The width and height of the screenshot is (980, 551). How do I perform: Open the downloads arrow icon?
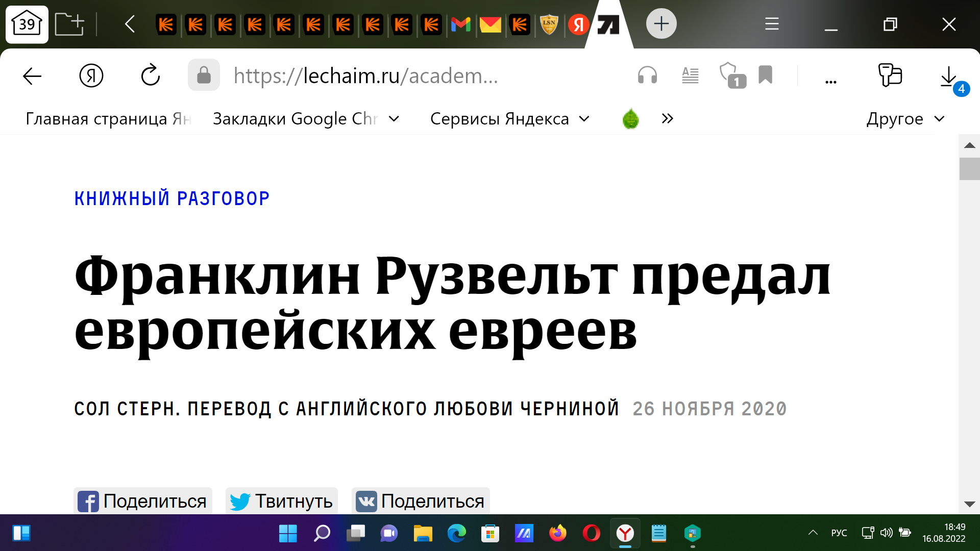pos(948,77)
